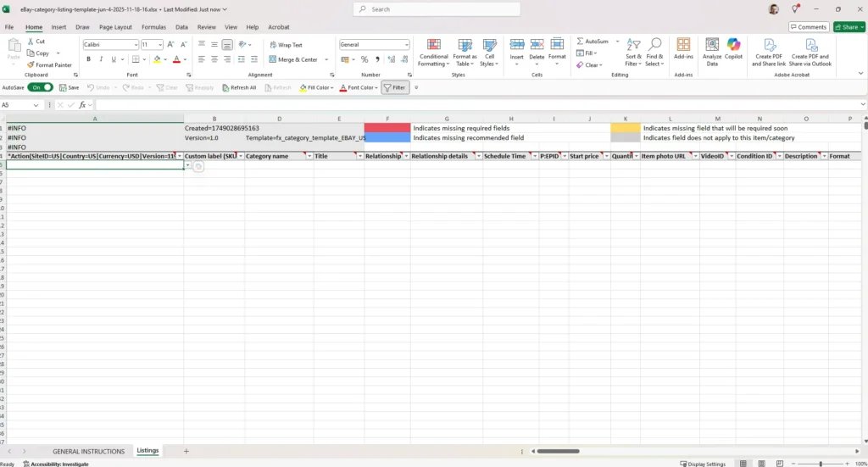Open Find & Select tool
Image resolution: width=868 pixels, height=467 pixels.
pyautogui.click(x=654, y=53)
